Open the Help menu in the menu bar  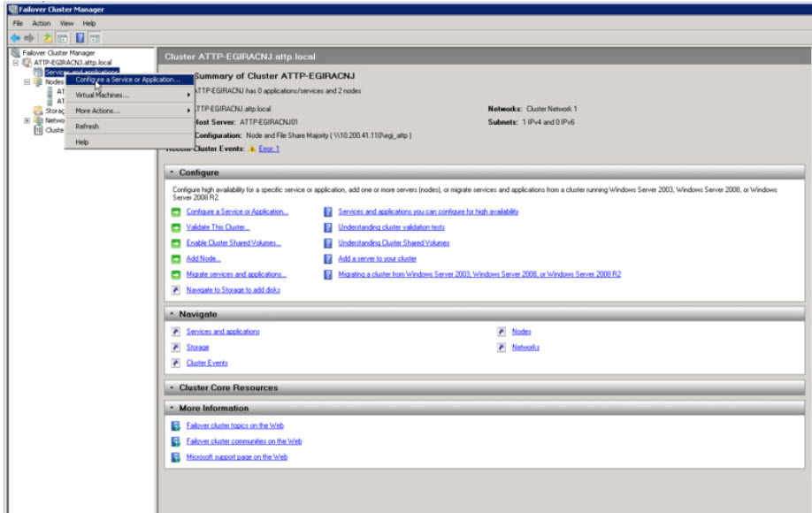(x=89, y=23)
